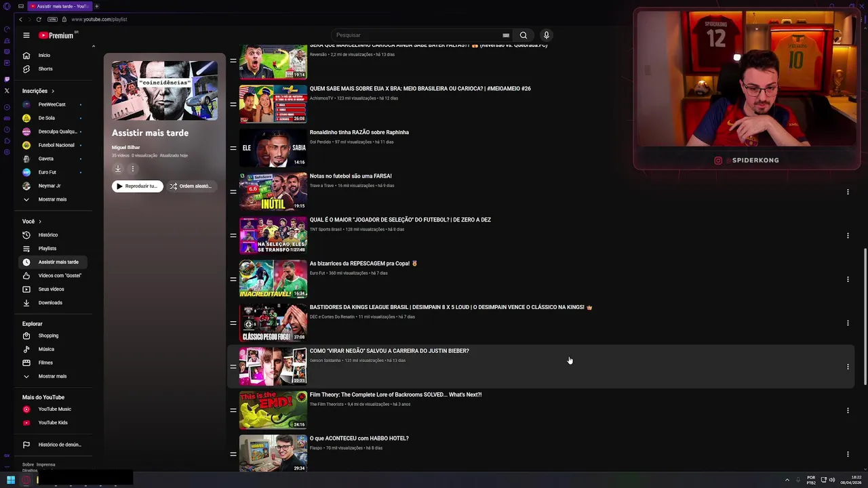Toggle the VPN badge in address bar

[x=52, y=19]
